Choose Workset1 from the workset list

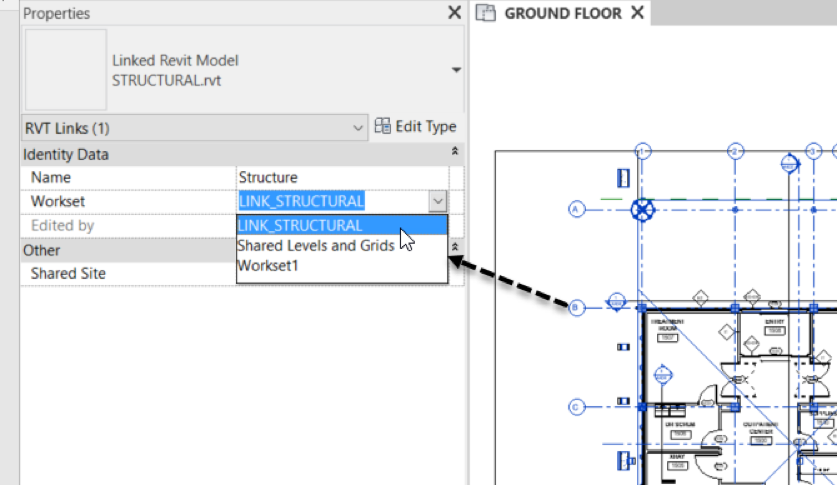click(x=269, y=266)
